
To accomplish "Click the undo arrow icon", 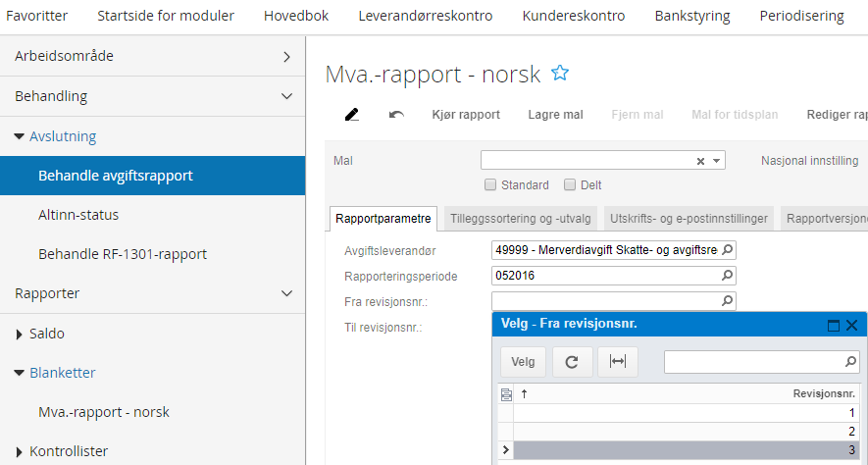I will pos(396,115).
